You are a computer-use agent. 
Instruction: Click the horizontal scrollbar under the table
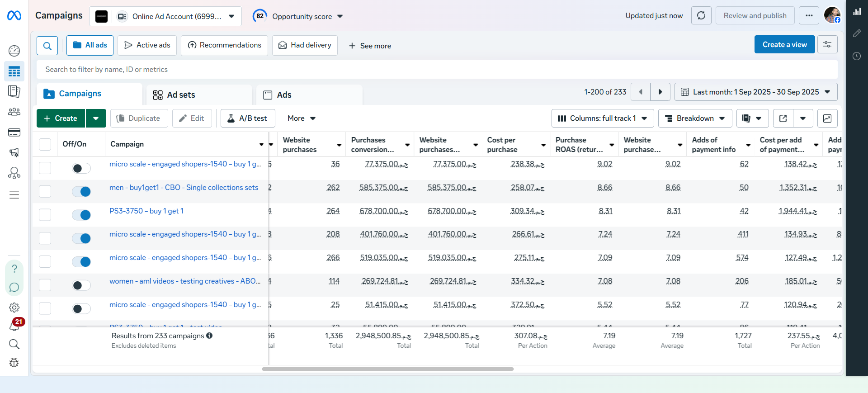[x=387, y=369]
